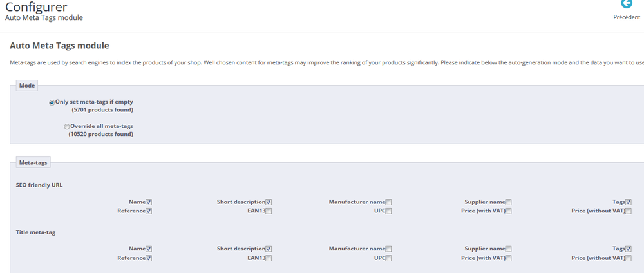Image resolution: width=644 pixels, height=273 pixels.
Task: Check Supplier name under SEO friendly URL
Action: (508, 202)
